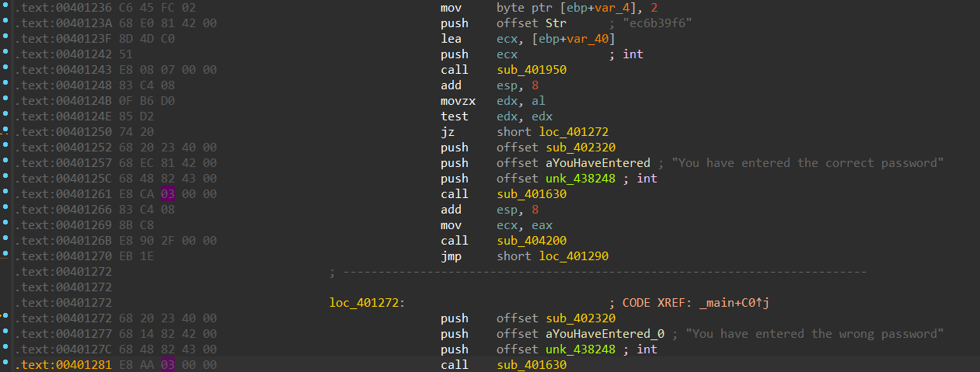This screenshot has width=980, height=372.
Task: Click the address .text:0040124B
Action: (65, 101)
